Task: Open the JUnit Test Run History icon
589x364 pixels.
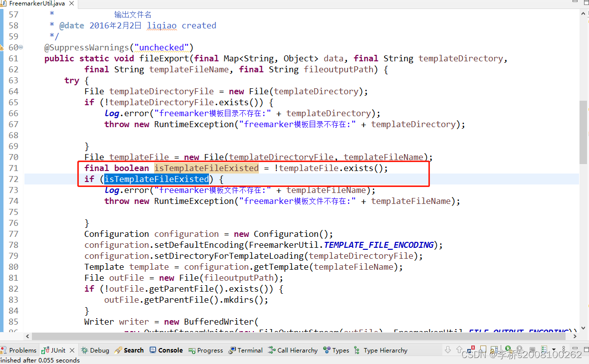Action: [x=545, y=349]
